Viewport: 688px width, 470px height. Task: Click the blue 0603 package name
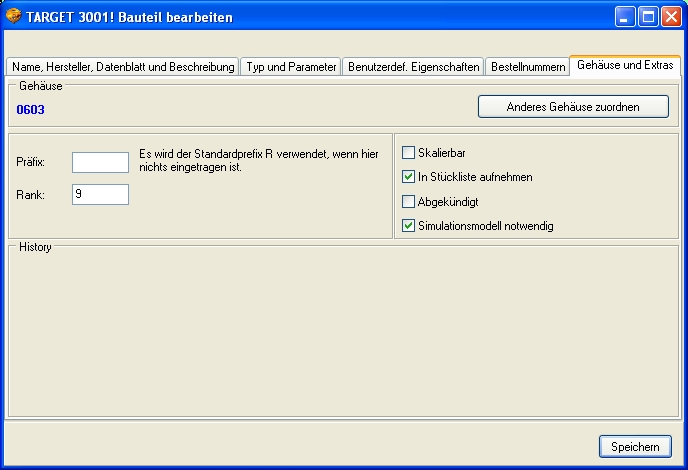tap(31, 109)
